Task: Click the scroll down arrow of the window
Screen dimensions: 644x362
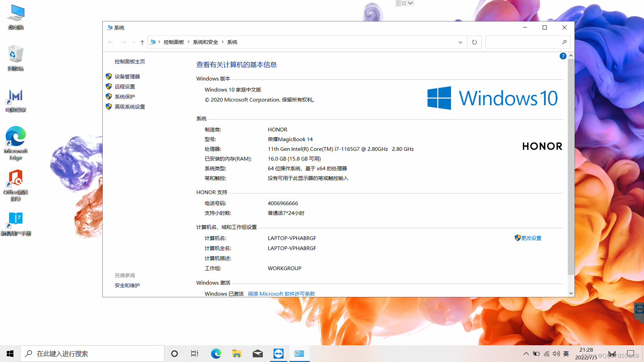Action: click(x=571, y=294)
